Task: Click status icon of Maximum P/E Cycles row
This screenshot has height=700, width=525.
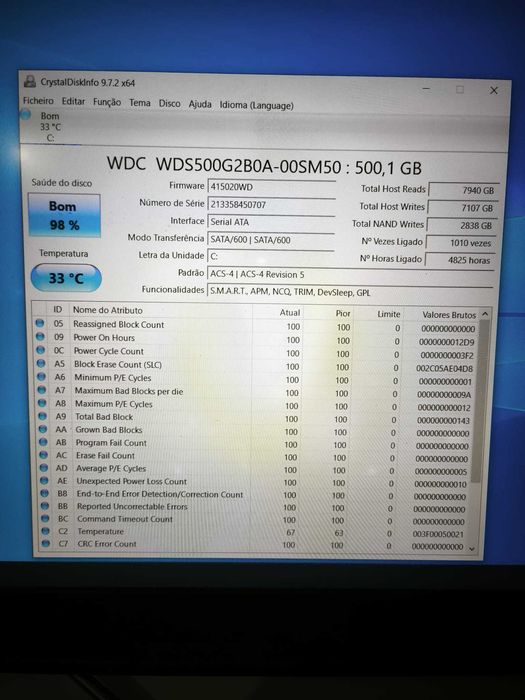Action: coord(42,403)
